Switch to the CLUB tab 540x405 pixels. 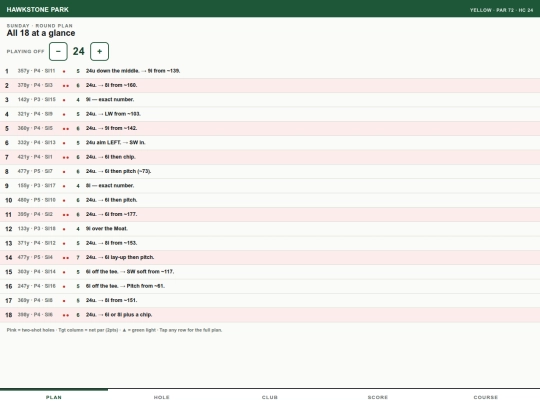tap(270, 397)
